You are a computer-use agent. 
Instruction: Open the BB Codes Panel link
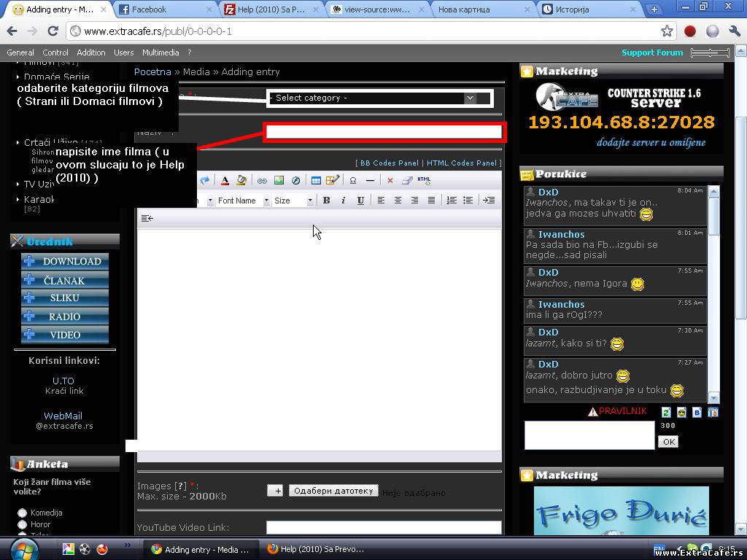tap(389, 163)
